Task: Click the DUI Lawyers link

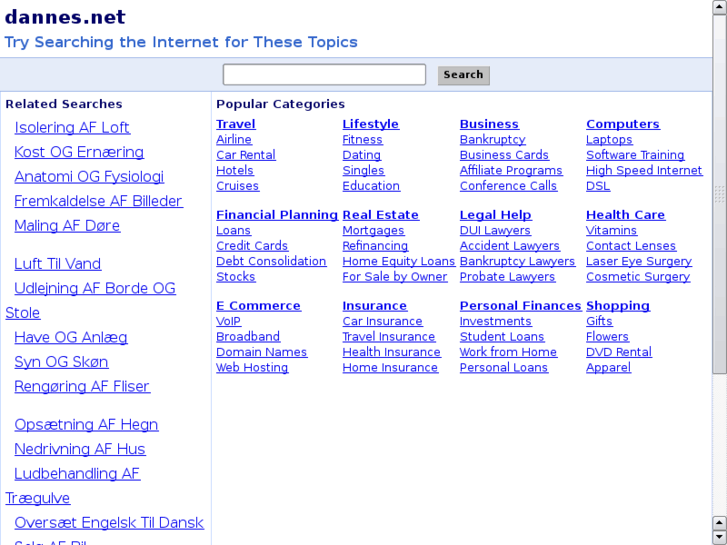Action: [495, 231]
